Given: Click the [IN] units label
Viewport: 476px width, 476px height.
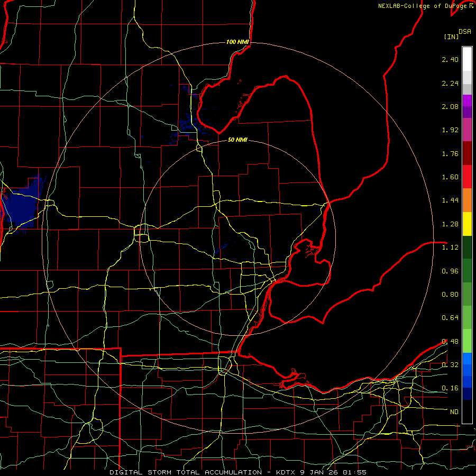Looking at the screenshot, I should coord(451,36).
